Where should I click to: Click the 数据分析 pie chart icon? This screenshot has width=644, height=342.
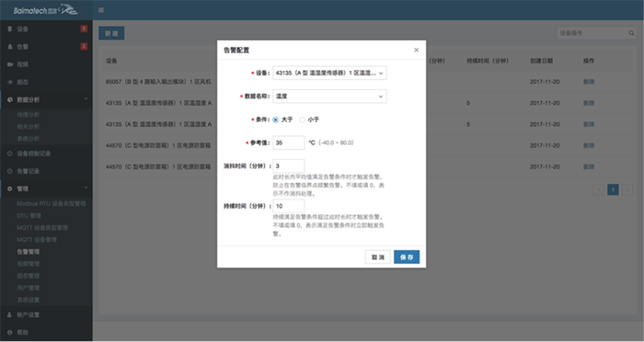10,100
